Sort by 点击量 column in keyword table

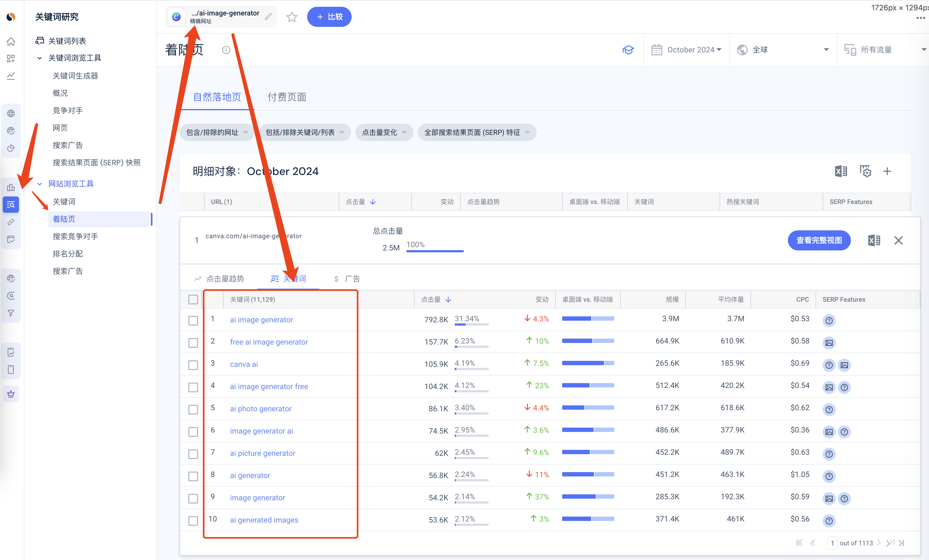point(436,300)
